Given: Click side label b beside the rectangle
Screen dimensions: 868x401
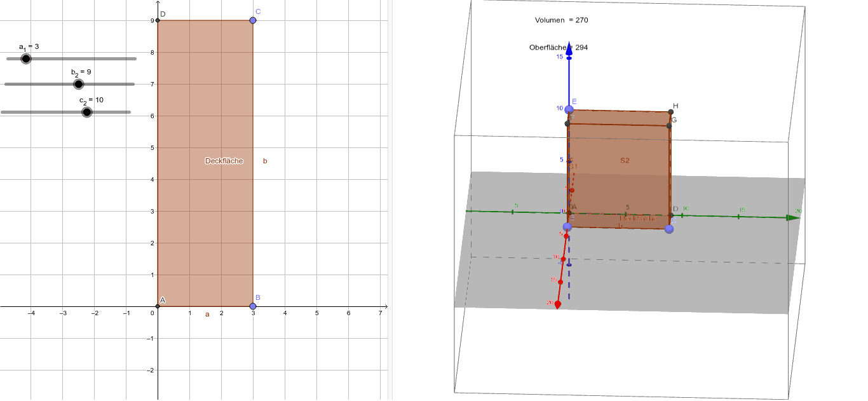Looking at the screenshot, I should coord(265,161).
